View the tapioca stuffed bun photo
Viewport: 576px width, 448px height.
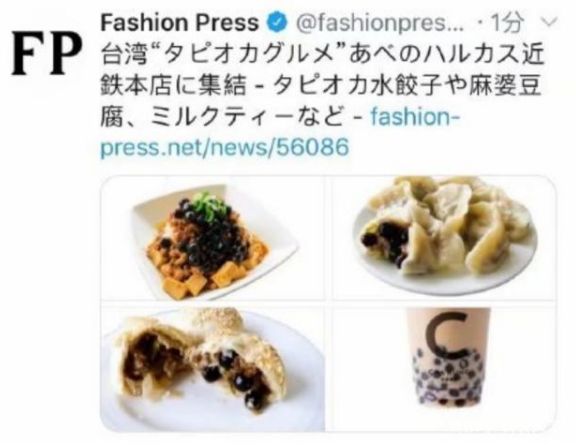point(212,369)
